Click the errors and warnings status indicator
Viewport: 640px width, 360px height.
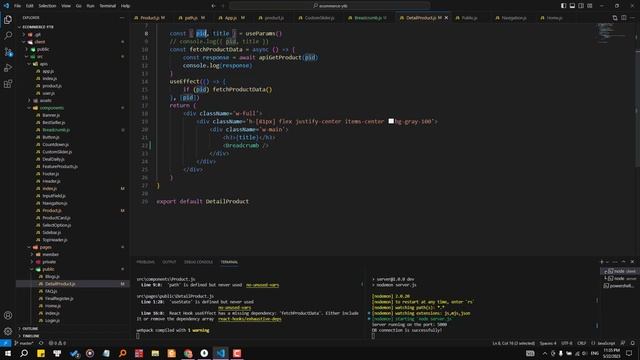point(57,343)
